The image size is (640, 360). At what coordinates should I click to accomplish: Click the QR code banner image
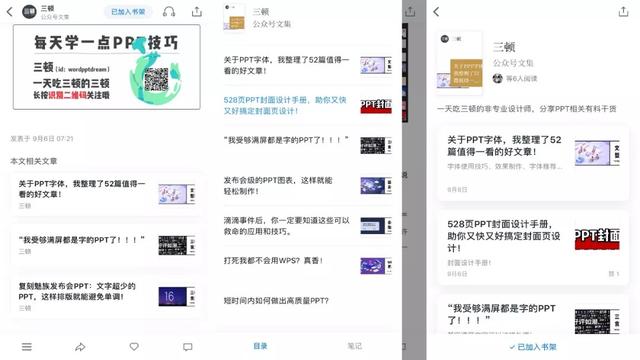coord(107,67)
